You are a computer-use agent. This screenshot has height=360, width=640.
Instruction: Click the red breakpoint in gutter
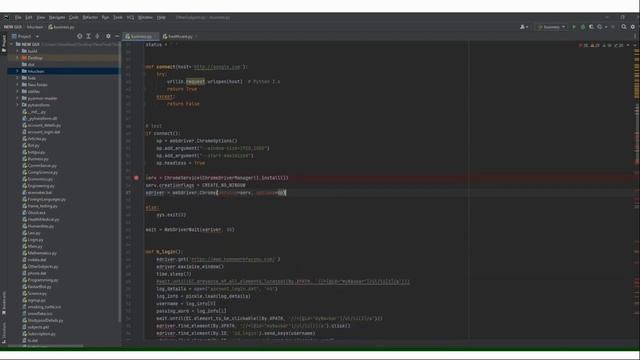tap(136, 178)
